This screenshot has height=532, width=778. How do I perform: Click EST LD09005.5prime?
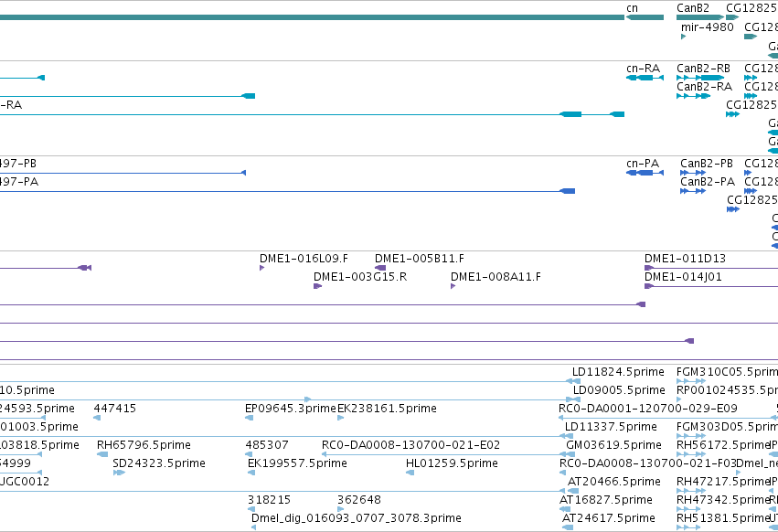[x=619, y=390]
